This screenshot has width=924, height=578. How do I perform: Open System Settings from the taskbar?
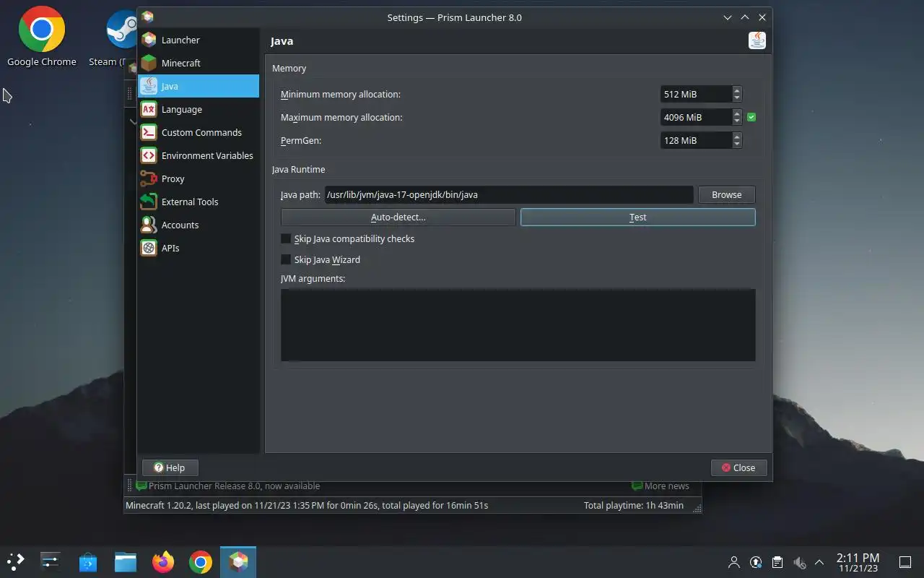51,561
